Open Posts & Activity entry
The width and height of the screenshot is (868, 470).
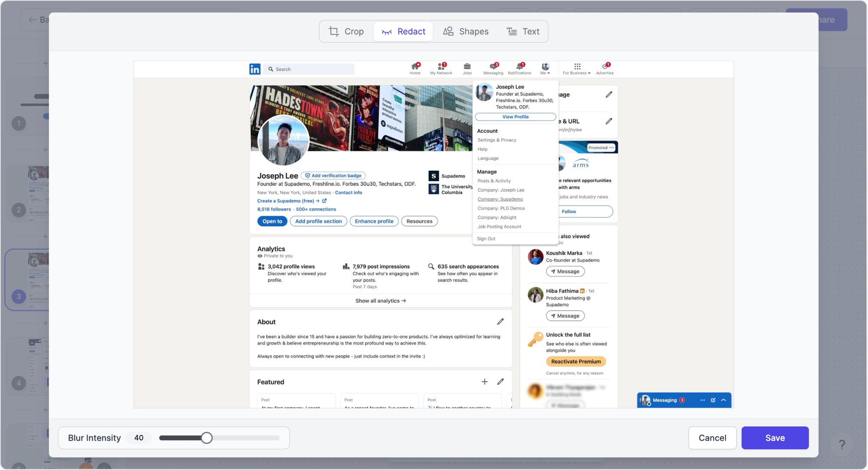click(494, 181)
